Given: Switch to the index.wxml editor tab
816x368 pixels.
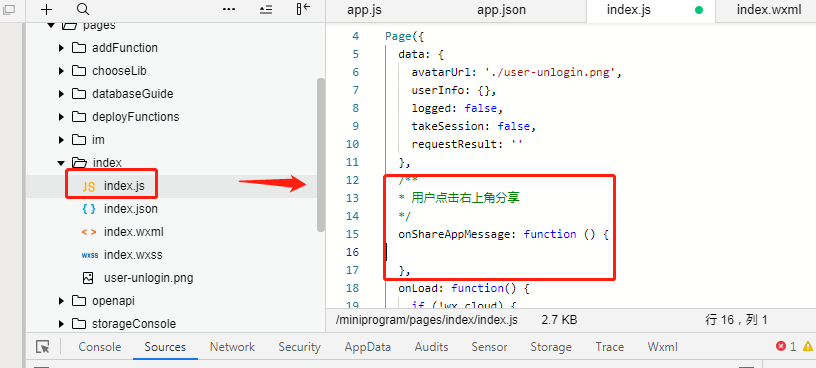Looking at the screenshot, I should pyautogui.click(x=769, y=10).
